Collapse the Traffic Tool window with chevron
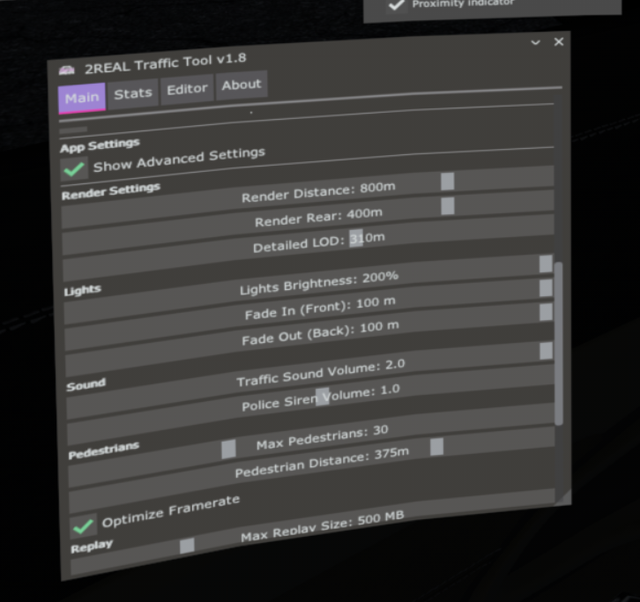Viewport: 640px width, 602px height. (x=536, y=42)
